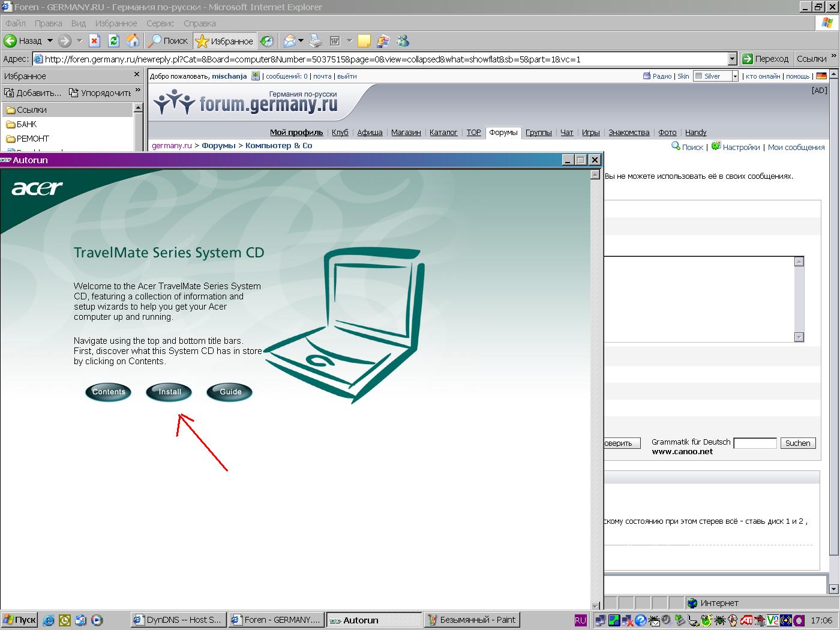Switch the RU keyboard language indicator

(580, 620)
